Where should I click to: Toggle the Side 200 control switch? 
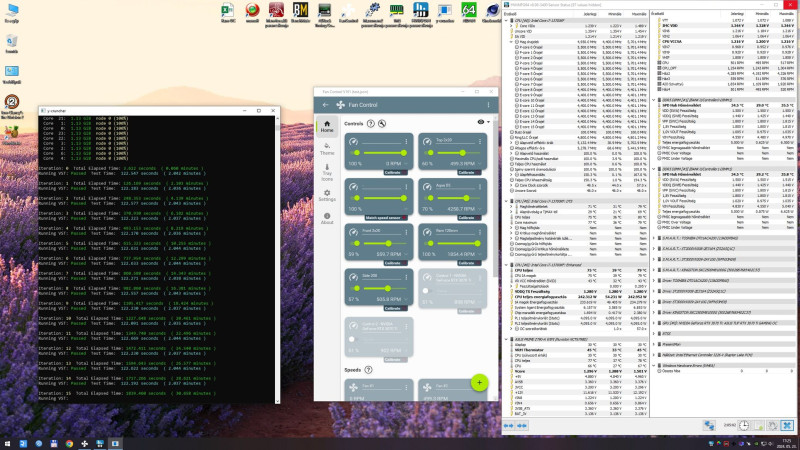356,288
